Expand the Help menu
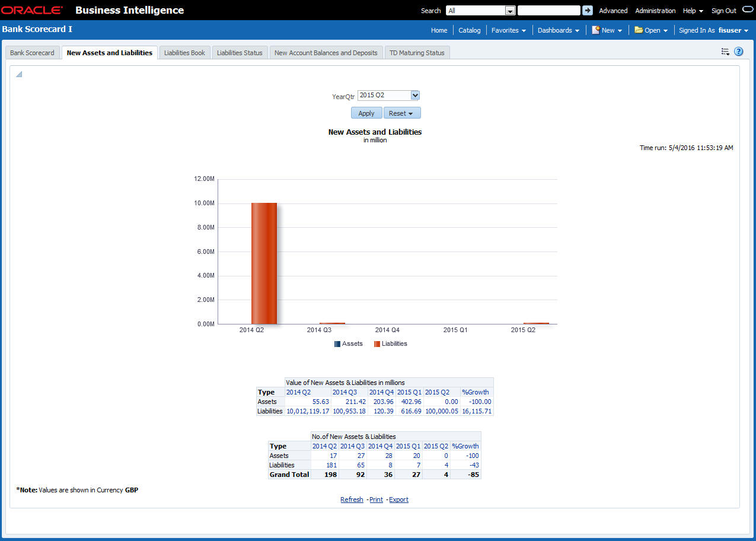This screenshot has height=541, width=756. pyautogui.click(x=693, y=11)
